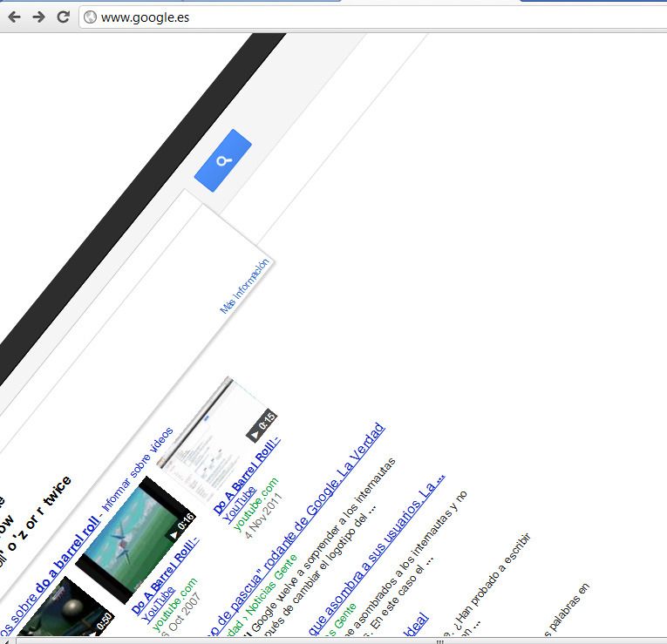Open the 'Más información' link
This screenshot has width=667, height=644.
tap(245, 286)
